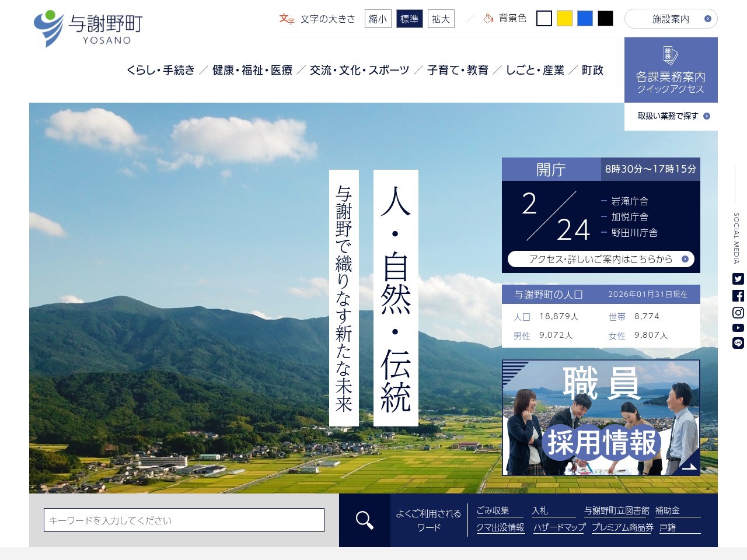Image resolution: width=747 pixels, height=560 pixels.
Task: Click the search magnifier icon
Action: [x=365, y=520]
